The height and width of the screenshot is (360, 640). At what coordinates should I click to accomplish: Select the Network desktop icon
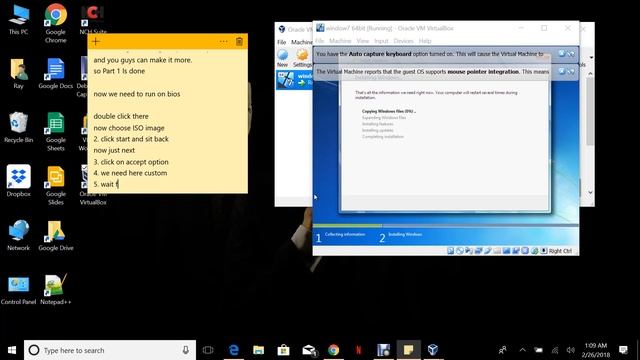(x=18, y=236)
